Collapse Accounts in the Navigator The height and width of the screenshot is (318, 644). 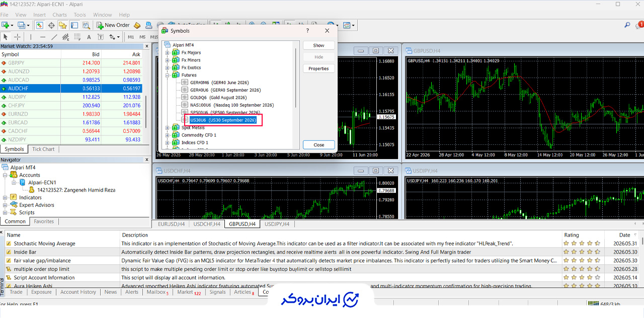point(6,175)
